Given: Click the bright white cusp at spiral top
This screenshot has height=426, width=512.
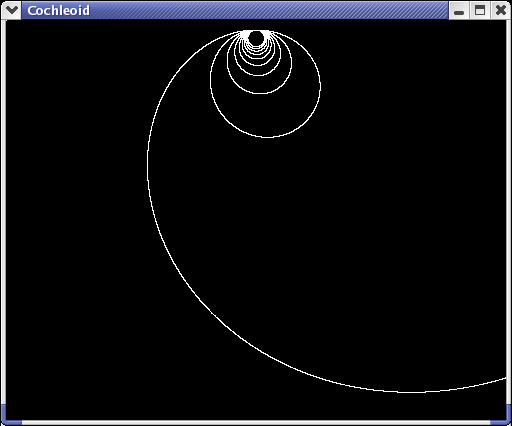Looking at the screenshot, I should pyautogui.click(x=256, y=31).
